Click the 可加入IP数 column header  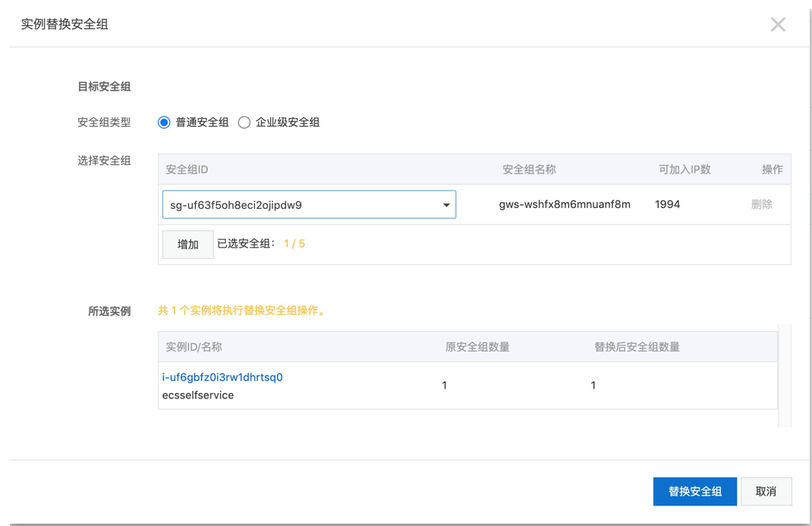(685, 169)
